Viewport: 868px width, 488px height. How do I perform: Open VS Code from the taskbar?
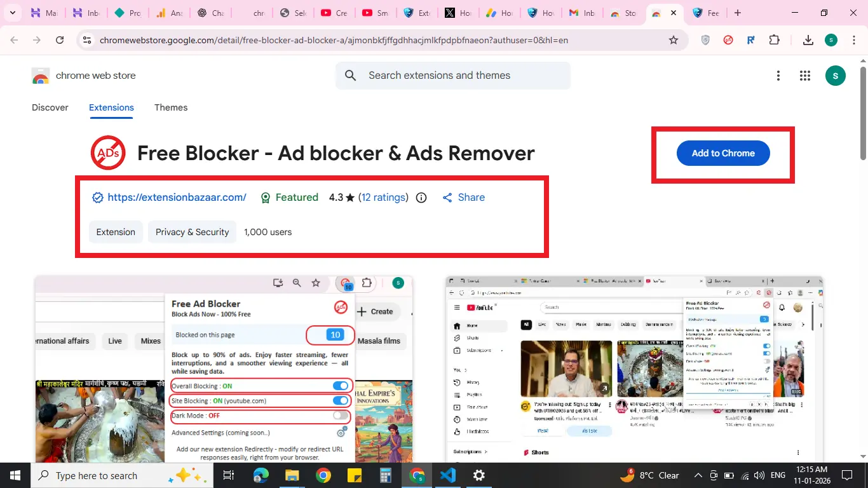tap(448, 475)
